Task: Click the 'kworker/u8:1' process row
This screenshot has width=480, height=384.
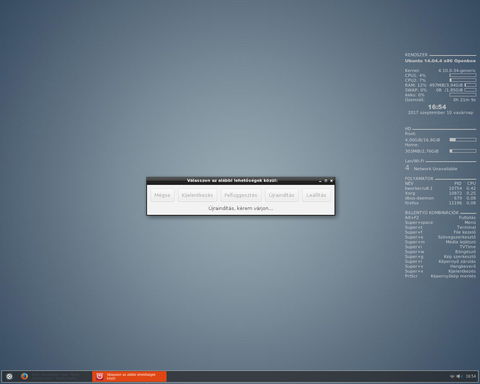Action: click(x=440, y=188)
